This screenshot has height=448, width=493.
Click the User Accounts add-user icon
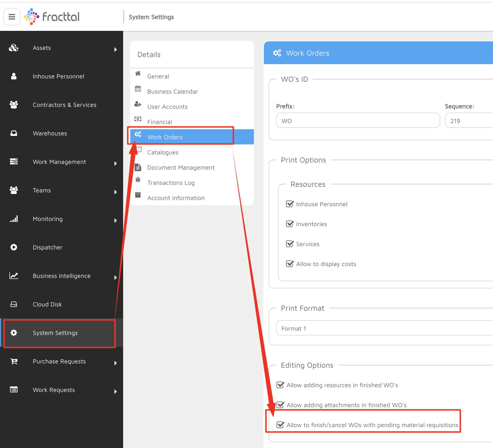pos(138,104)
